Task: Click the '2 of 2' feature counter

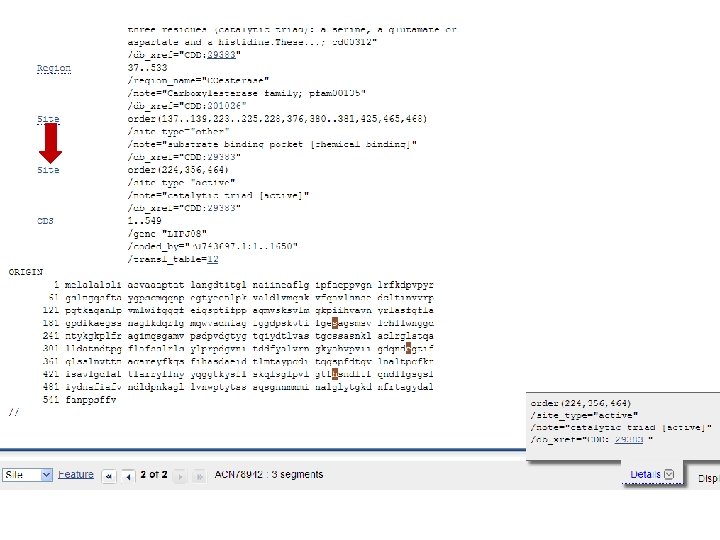Action: click(x=154, y=474)
